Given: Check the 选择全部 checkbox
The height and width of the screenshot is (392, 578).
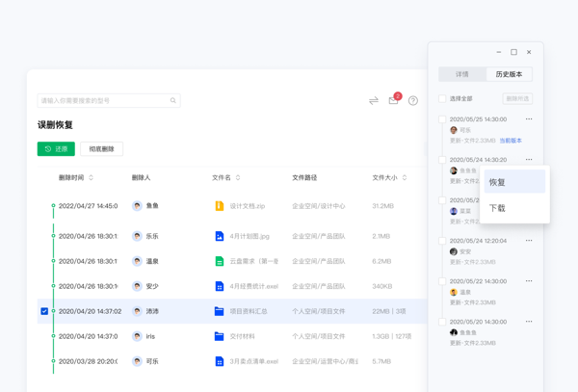Looking at the screenshot, I should [x=442, y=98].
